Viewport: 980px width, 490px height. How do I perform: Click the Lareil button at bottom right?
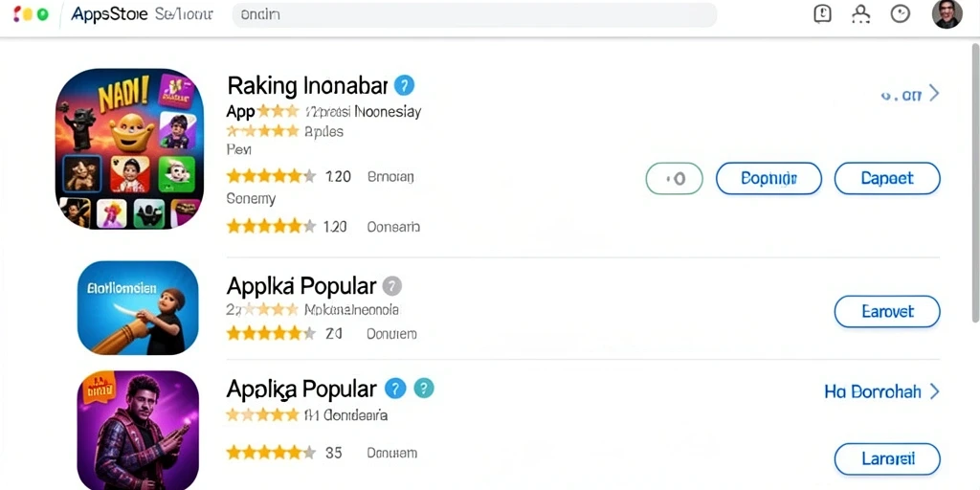pyautogui.click(x=887, y=459)
